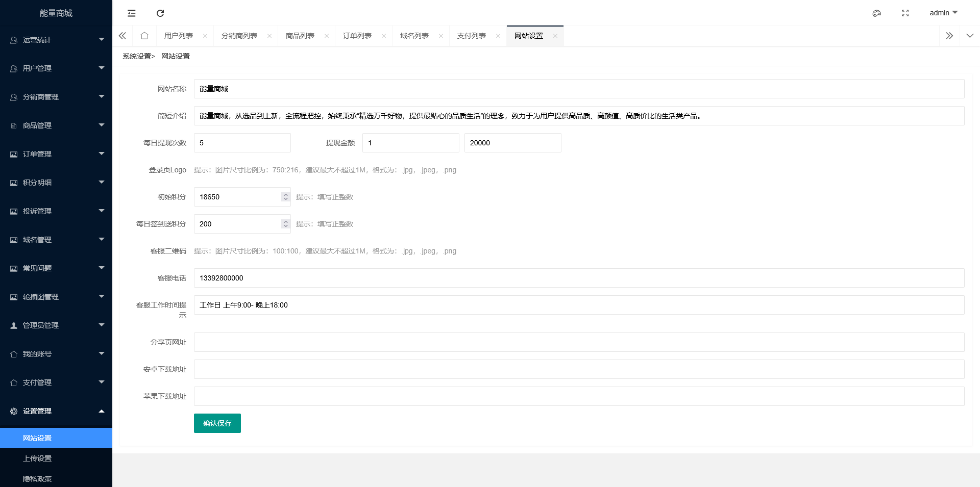Click the 简短介绍 input field
This screenshot has height=487, width=980.
(x=579, y=116)
